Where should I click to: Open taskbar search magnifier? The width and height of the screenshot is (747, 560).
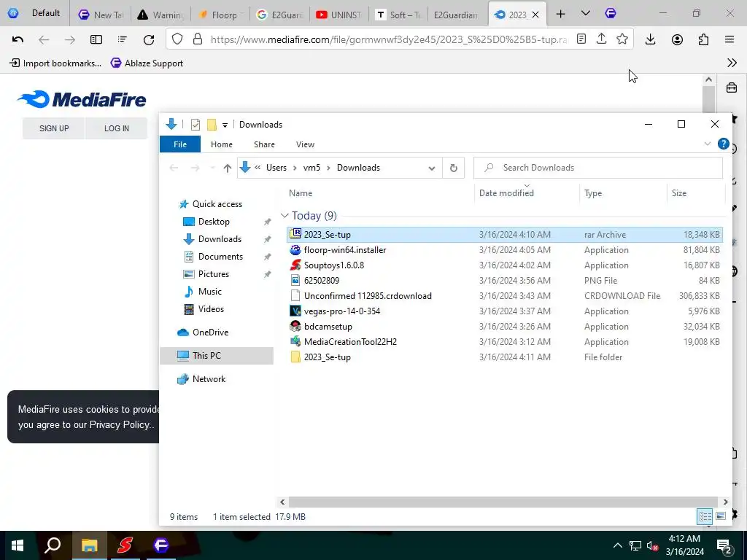pos(53,545)
